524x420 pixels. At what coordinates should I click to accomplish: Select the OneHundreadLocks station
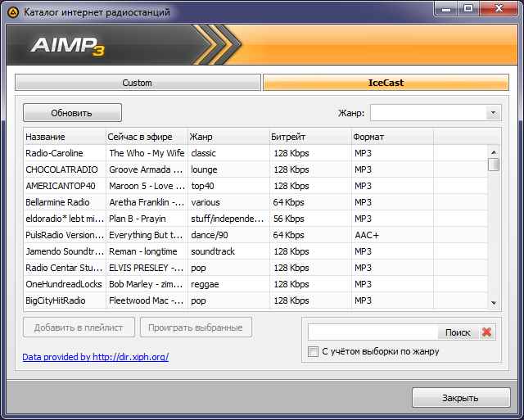[255, 284]
